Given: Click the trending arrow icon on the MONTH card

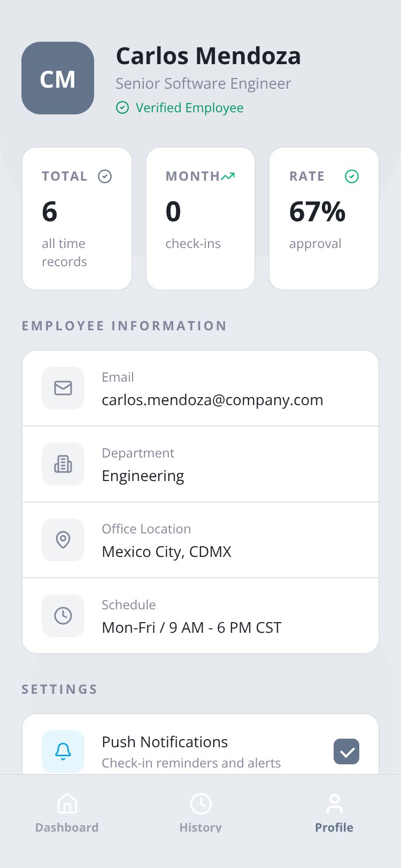Looking at the screenshot, I should click(x=228, y=176).
